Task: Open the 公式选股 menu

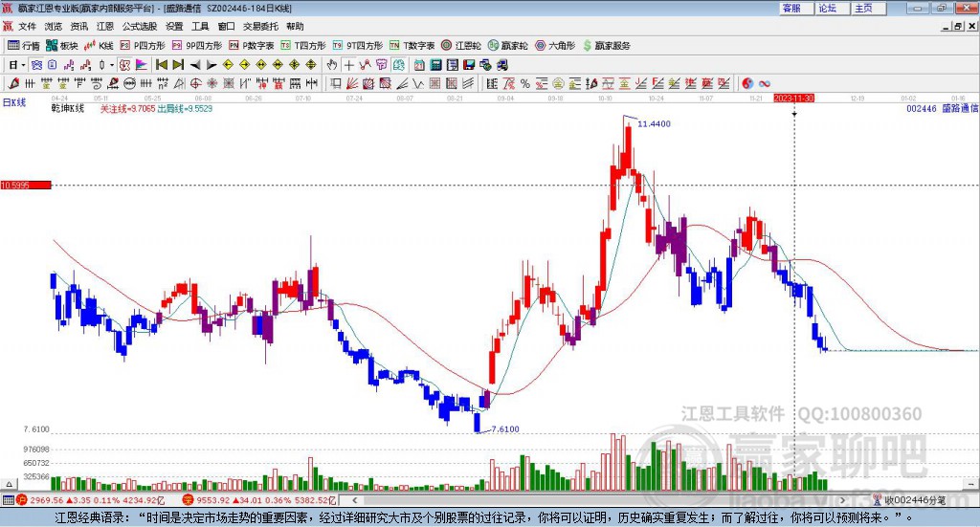Action: 140,26
